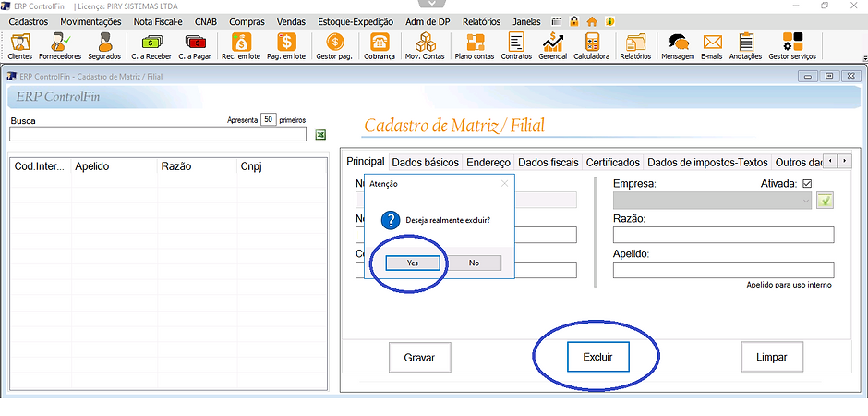Select the Principal tab
Screen dimensions: 868x416
pos(366,161)
